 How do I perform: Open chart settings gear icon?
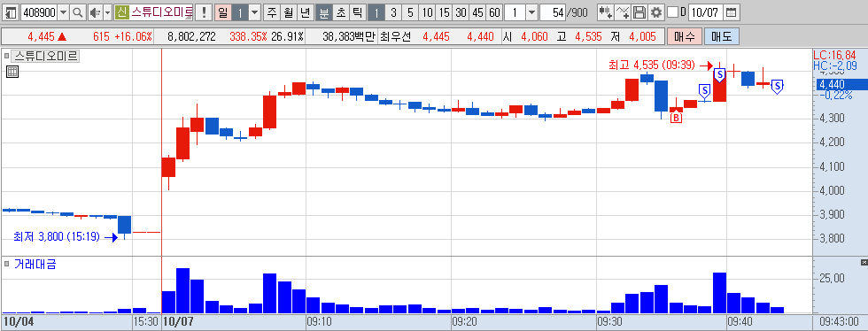click(656, 12)
